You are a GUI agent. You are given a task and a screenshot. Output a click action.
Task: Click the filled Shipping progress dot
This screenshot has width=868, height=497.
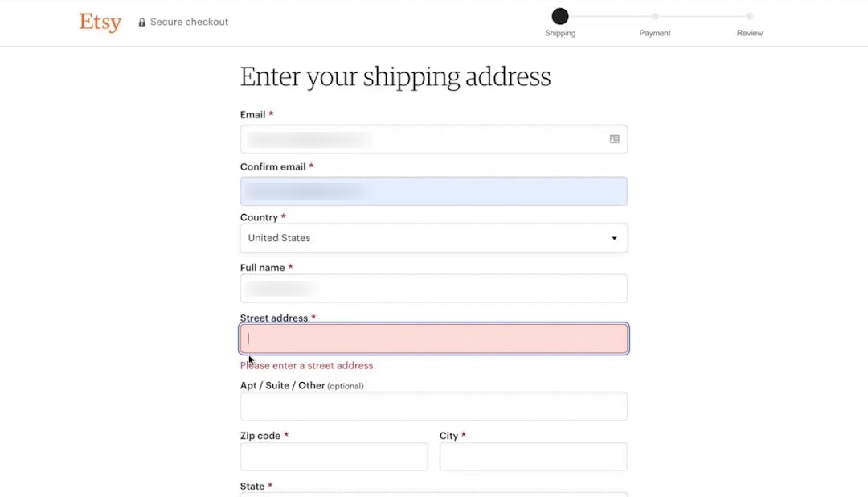pos(559,15)
